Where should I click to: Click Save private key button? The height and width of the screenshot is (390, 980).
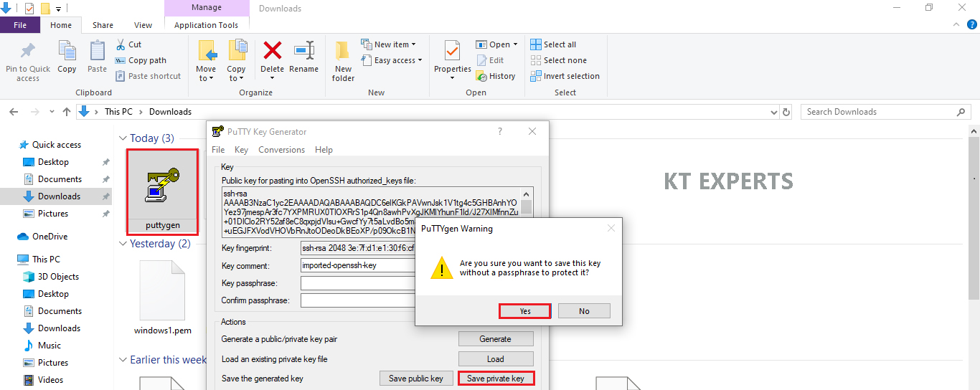[x=496, y=379]
